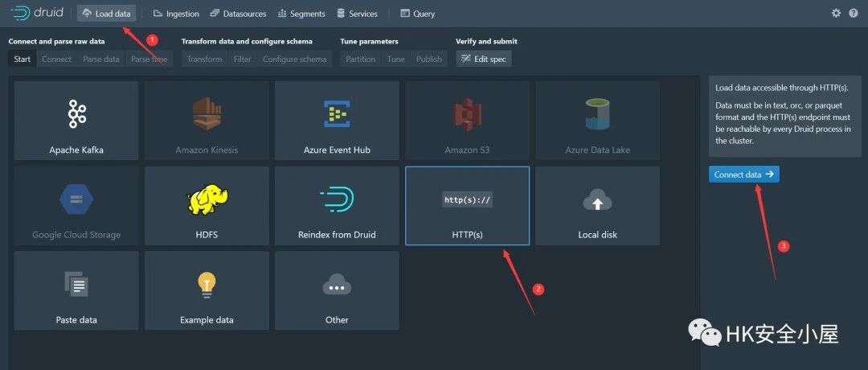This screenshot has height=370, width=868.
Task: Select the Parse data step tab
Action: (x=100, y=59)
